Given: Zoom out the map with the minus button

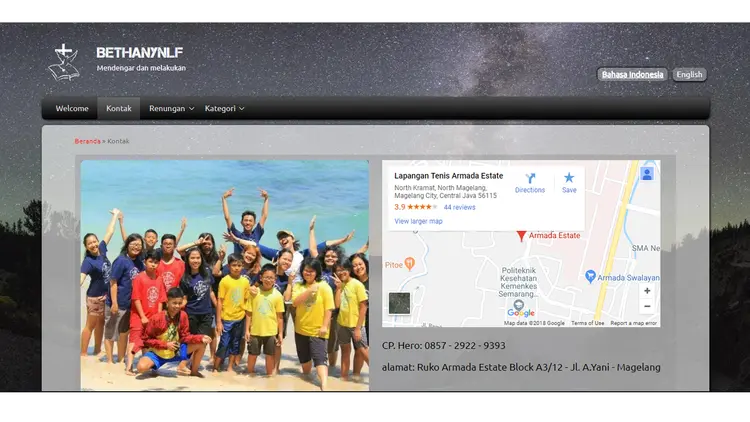Looking at the screenshot, I should point(647,307).
